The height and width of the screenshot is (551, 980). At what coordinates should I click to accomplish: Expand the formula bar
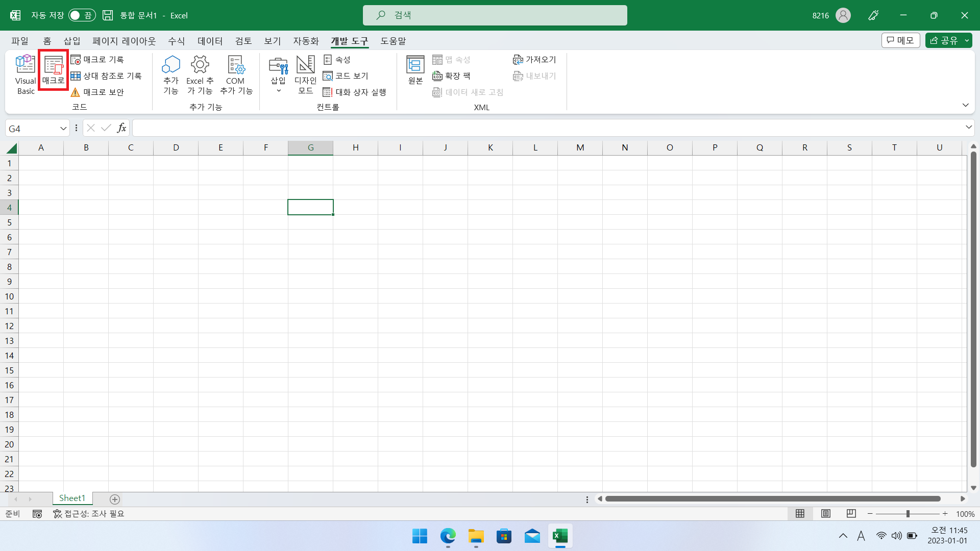pos(968,127)
